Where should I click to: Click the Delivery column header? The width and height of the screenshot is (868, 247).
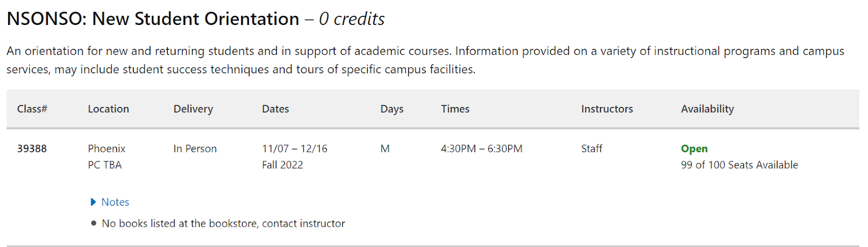(x=193, y=109)
